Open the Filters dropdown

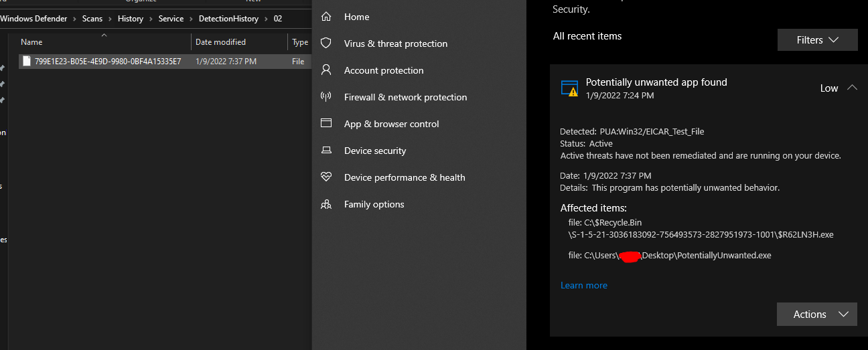click(x=817, y=39)
